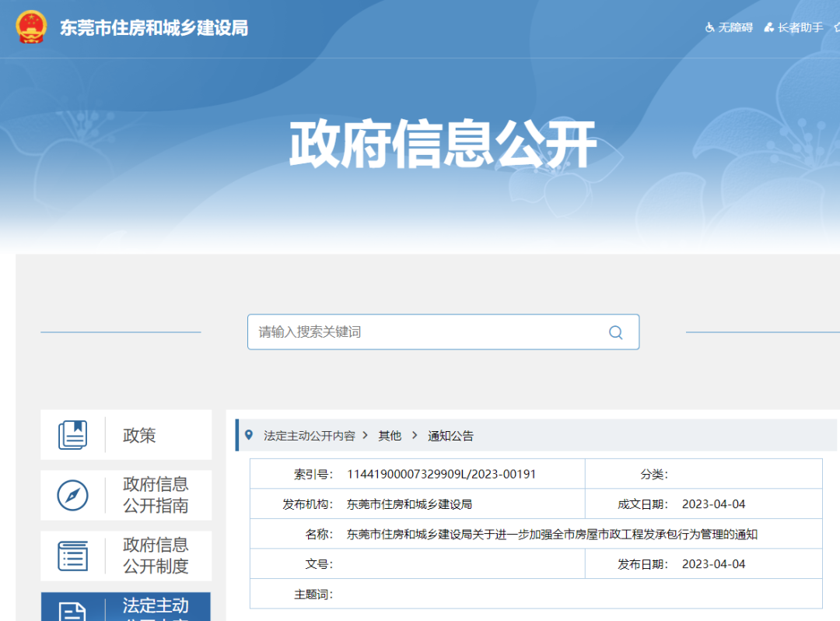Click the 政策 book icon
This screenshot has height=621, width=840.
point(73,435)
